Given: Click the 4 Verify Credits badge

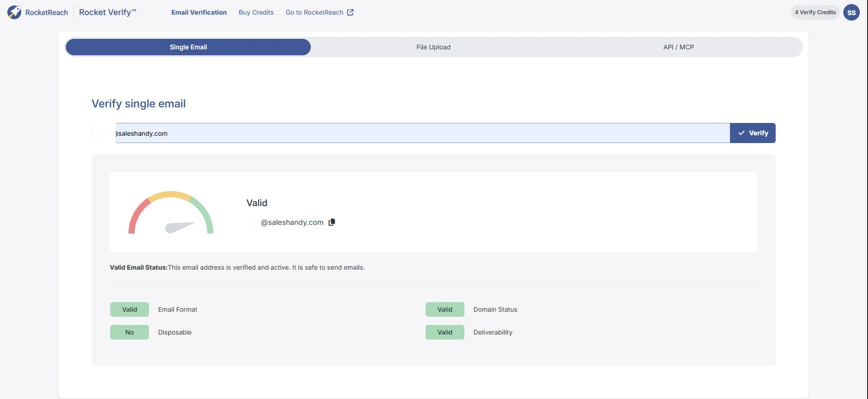Looking at the screenshot, I should tap(815, 12).
